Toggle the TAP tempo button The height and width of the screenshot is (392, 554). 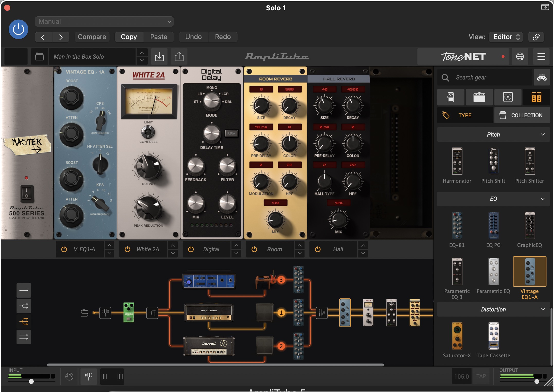(x=481, y=376)
